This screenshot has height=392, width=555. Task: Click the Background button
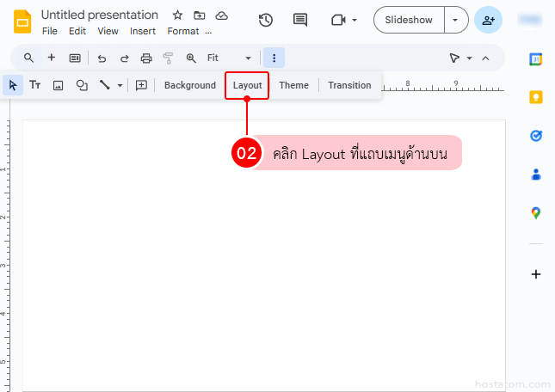tap(190, 85)
